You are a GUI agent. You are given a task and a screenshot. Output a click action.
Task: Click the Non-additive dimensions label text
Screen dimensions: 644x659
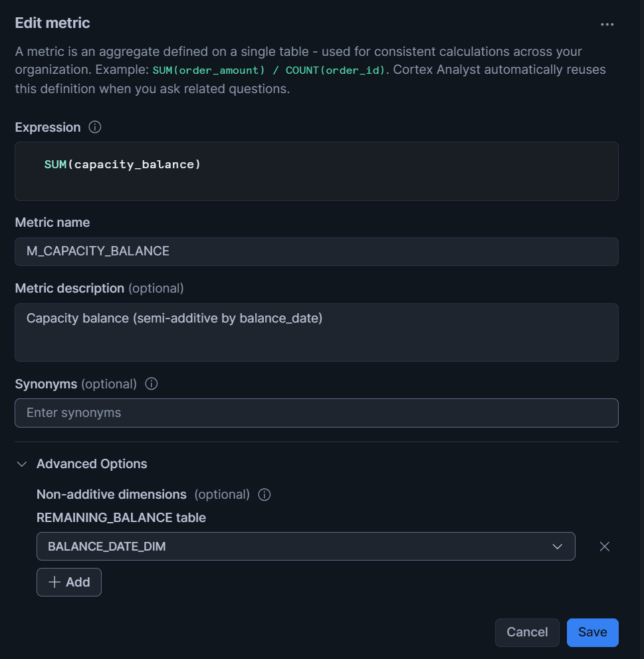tap(112, 495)
